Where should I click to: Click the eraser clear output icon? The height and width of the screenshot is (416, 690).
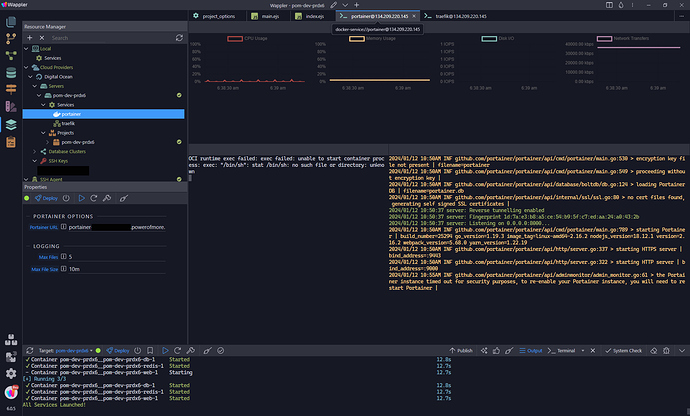[x=653, y=350]
